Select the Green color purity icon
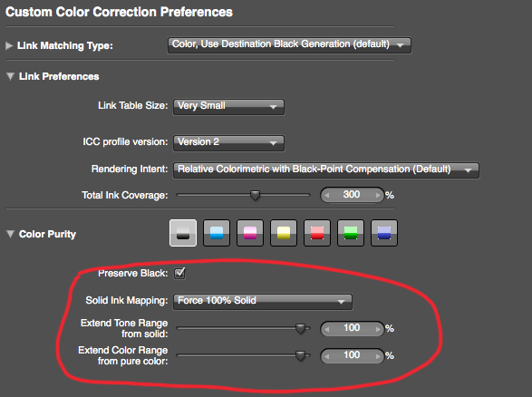 coord(351,233)
